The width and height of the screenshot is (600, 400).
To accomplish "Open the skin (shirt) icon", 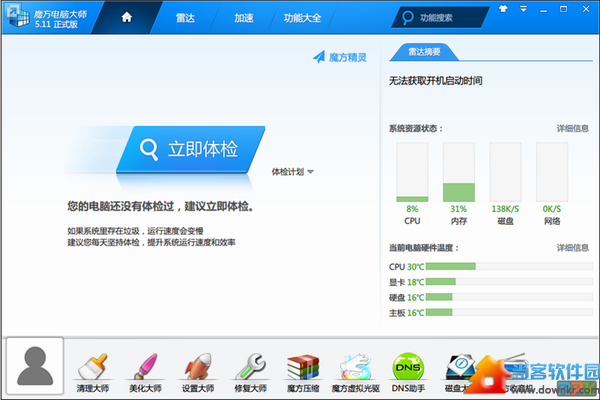I will pos(503,9).
